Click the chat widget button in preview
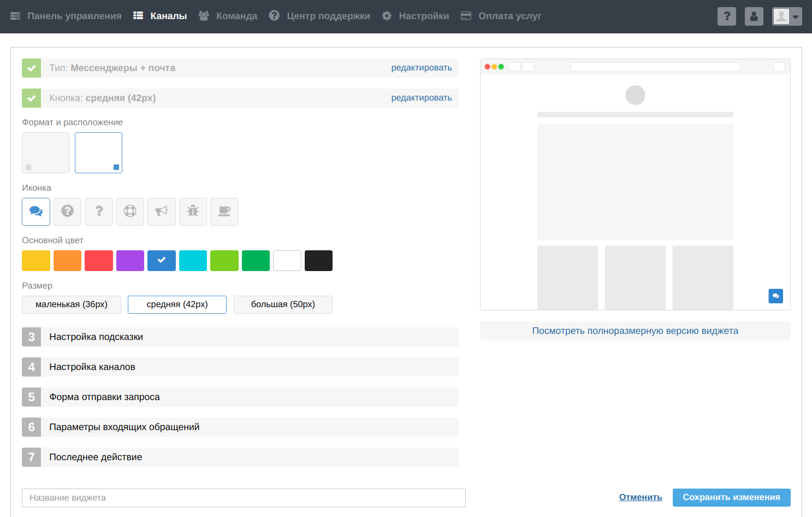Screen dimensions: 812x517 pos(776,296)
